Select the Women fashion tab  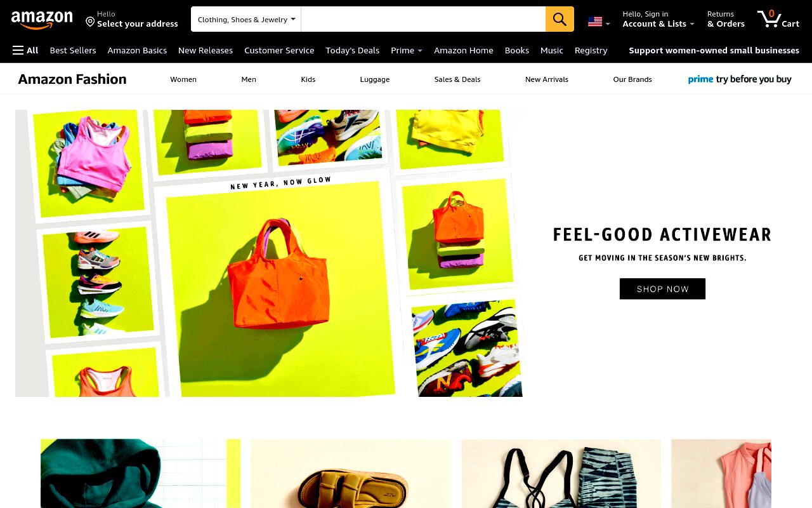tap(183, 79)
